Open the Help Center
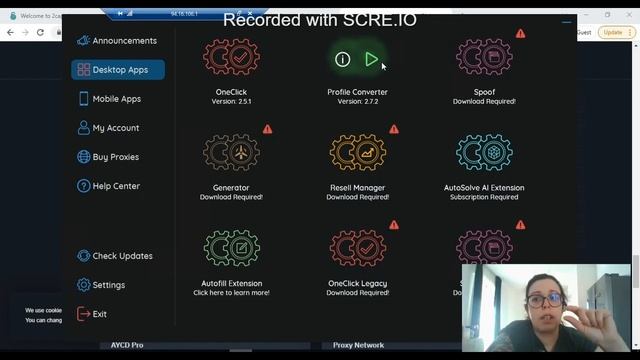Viewport: 640px width, 360px height. point(109,186)
